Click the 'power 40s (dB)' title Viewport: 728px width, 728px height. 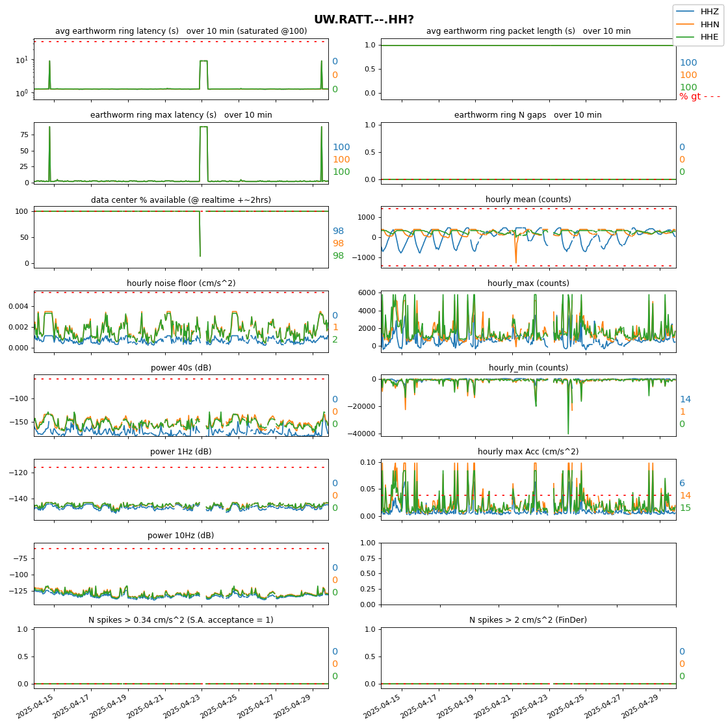[x=181, y=368]
